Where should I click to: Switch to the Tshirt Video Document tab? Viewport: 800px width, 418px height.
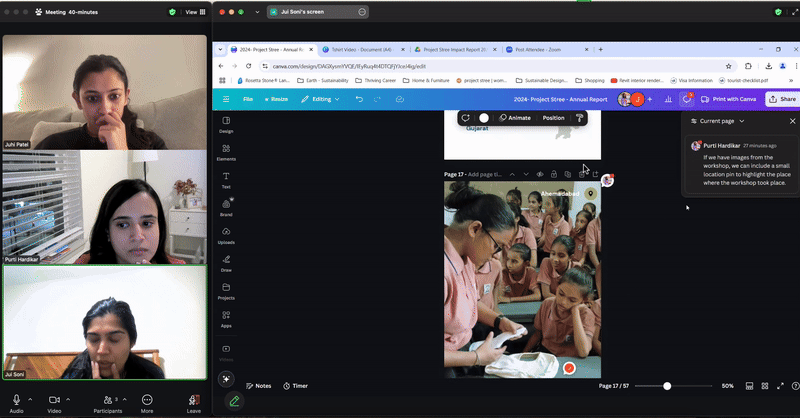[362, 50]
